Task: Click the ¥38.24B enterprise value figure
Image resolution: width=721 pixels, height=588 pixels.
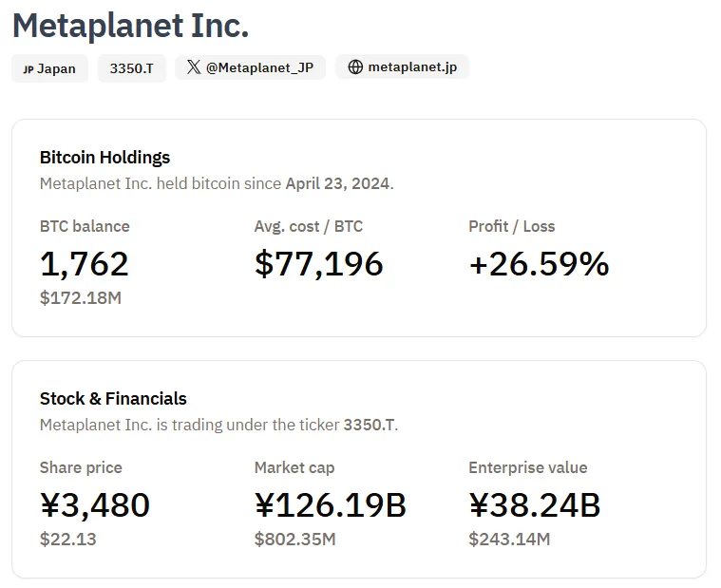Action: (x=535, y=504)
